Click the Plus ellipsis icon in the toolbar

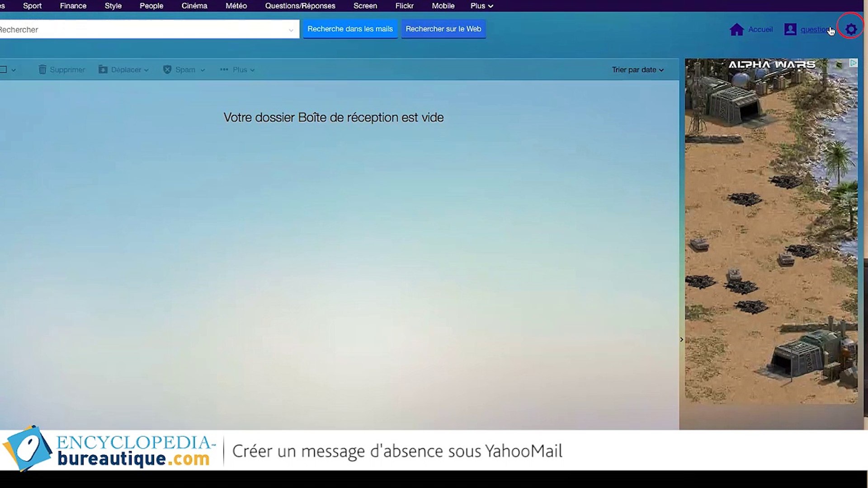[223, 69]
